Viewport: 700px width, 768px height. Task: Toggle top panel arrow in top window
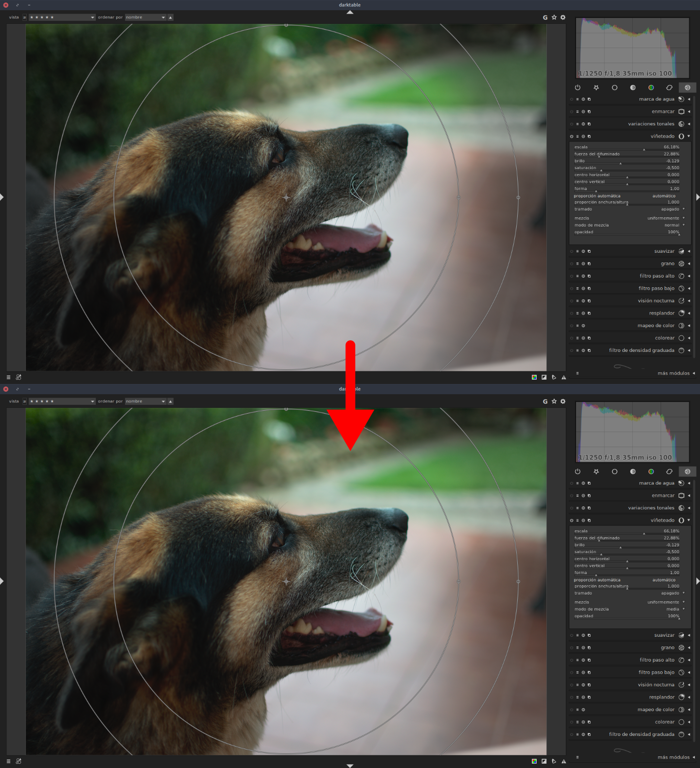coord(350,12)
